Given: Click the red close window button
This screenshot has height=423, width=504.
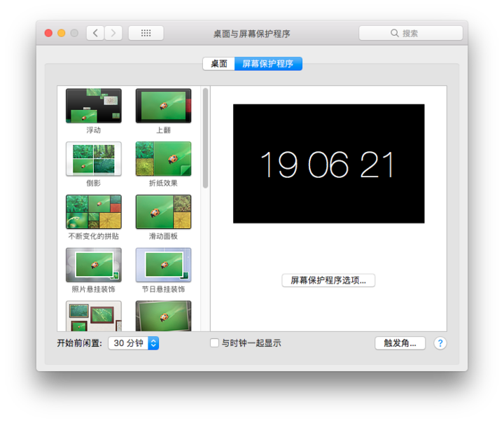Looking at the screenshot, I should tap(48, 33).
